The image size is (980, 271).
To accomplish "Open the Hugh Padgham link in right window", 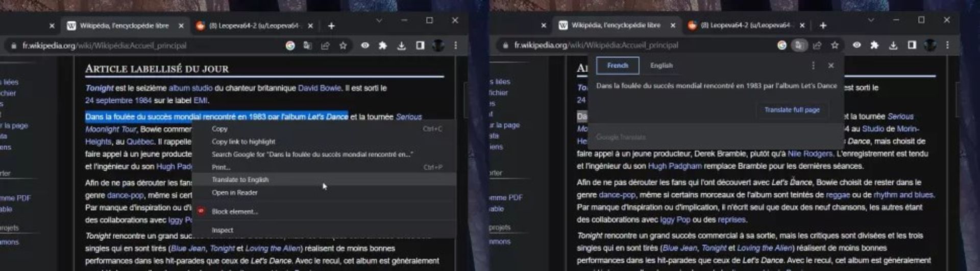I will coord(675,166).
